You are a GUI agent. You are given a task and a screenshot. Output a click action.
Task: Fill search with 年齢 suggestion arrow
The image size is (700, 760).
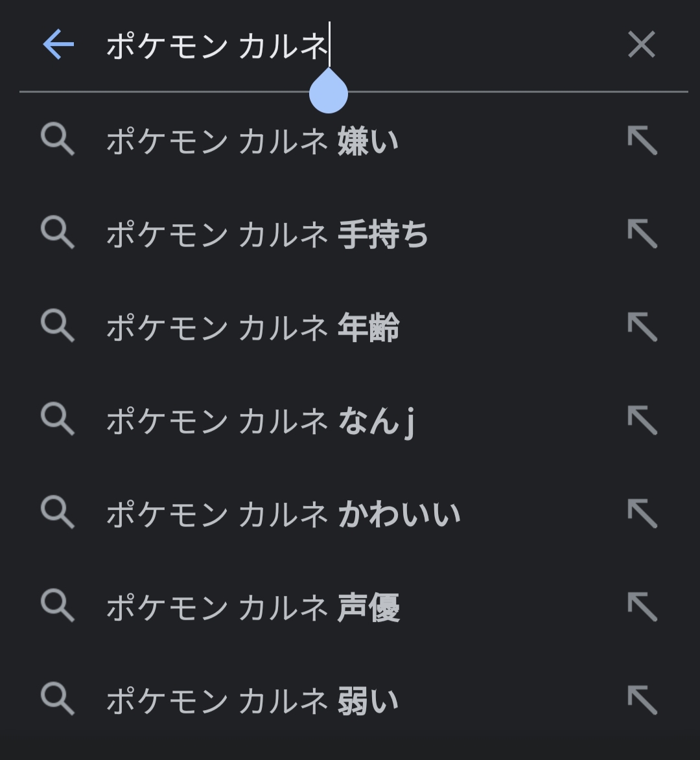click(642, 327)
